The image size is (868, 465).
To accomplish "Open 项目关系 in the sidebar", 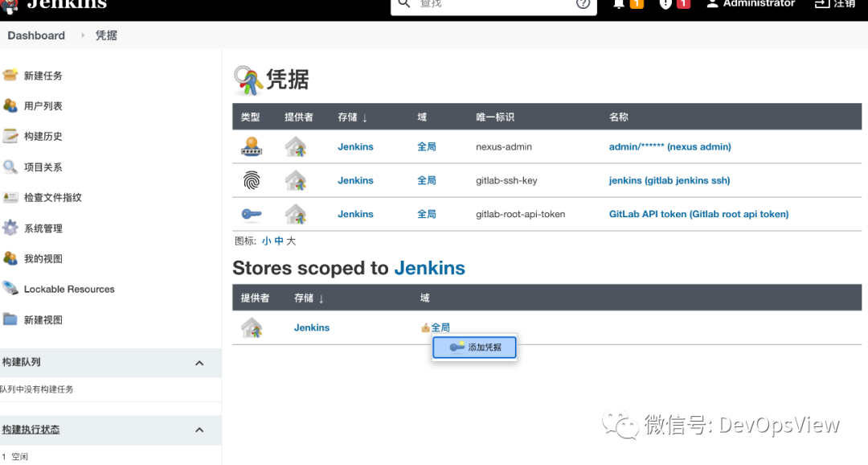I will [x=43, y=167].
